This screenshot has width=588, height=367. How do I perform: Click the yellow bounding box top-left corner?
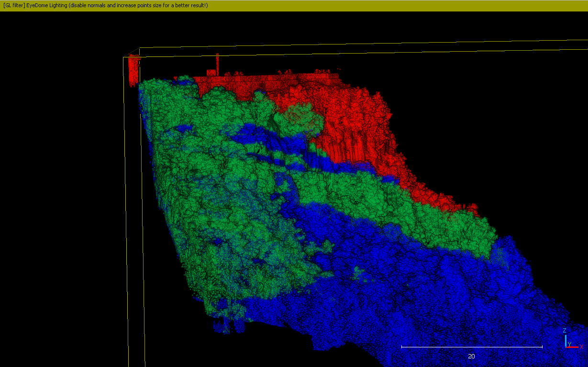(124, 57)
